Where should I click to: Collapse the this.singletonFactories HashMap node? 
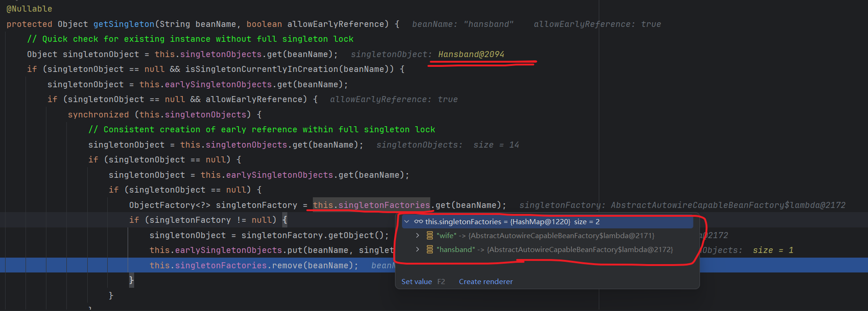click(407, 222)
